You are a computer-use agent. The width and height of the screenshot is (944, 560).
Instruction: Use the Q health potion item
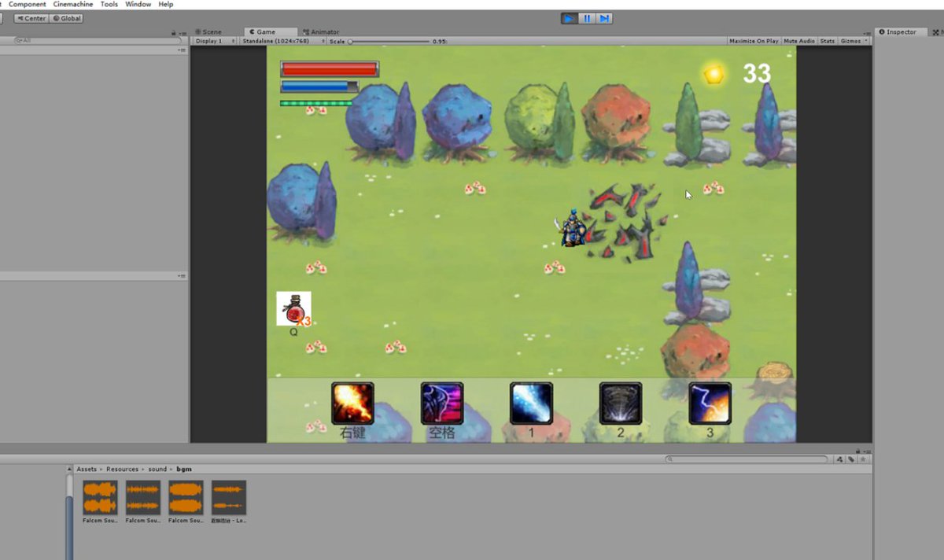pyautogui.click(x=293, y=307)
